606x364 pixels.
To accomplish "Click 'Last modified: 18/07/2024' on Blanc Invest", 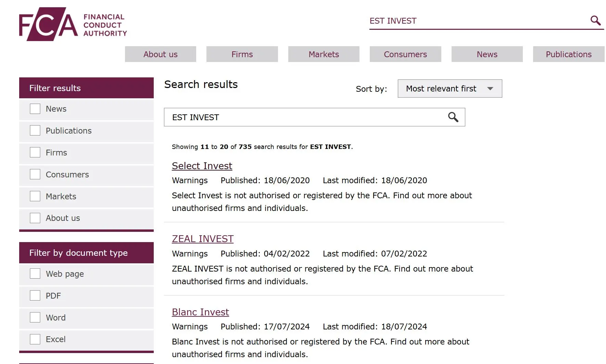I will click(x=375, y=327).
